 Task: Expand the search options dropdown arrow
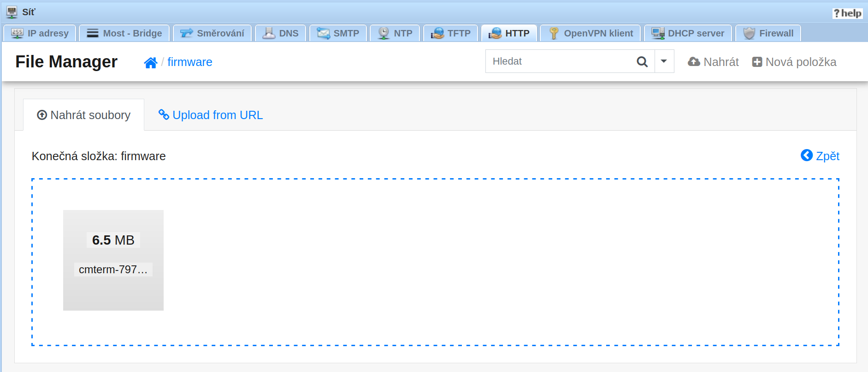664,61
